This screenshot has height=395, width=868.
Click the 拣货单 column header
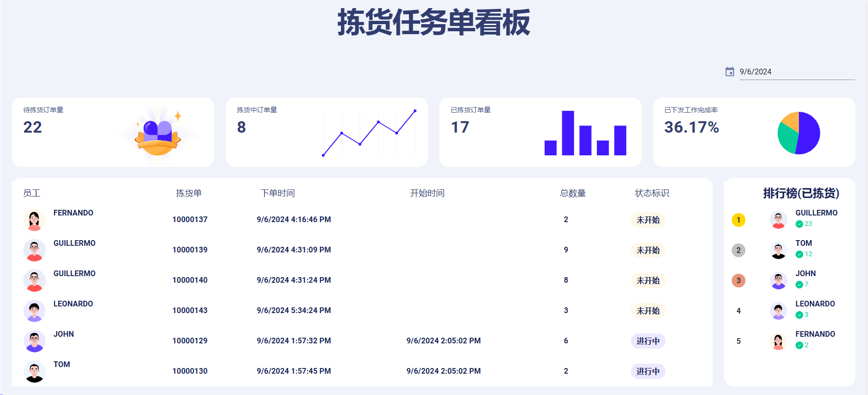189,193
